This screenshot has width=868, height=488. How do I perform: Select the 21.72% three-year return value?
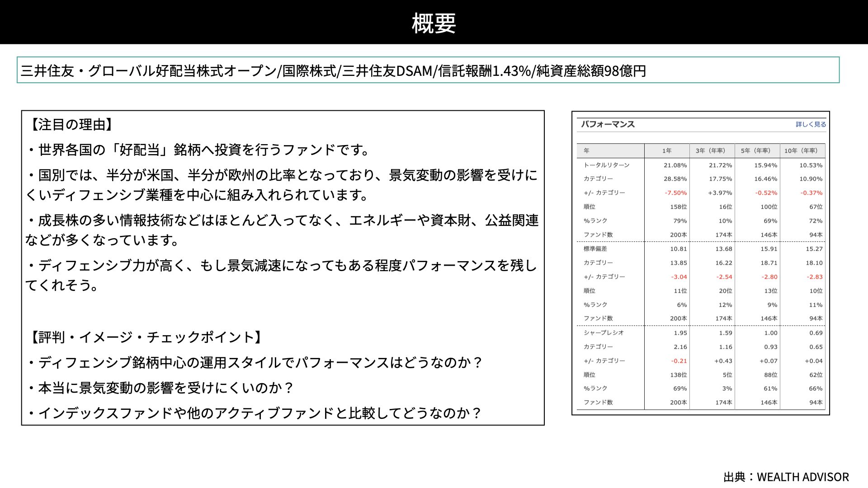coord(720,165)
